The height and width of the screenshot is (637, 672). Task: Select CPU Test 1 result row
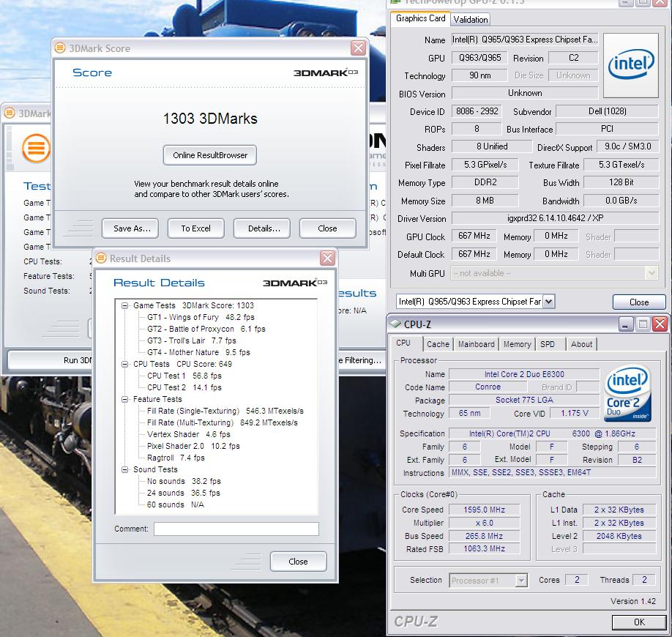click(184, 376)
